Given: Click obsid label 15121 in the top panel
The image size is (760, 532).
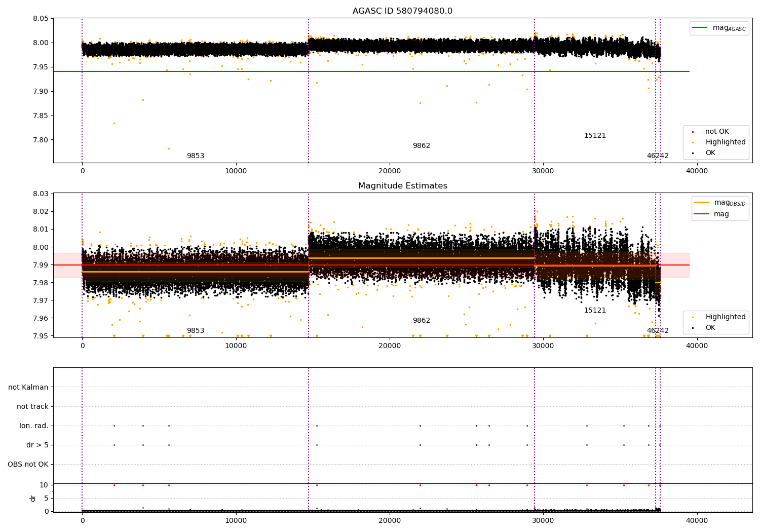Looking at the screenshot, I should [595, 135].
